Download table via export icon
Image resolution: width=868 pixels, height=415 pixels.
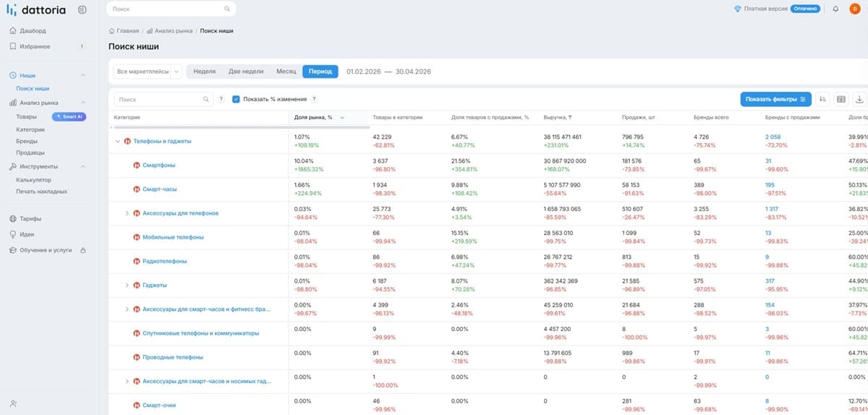tap(859, 99)
